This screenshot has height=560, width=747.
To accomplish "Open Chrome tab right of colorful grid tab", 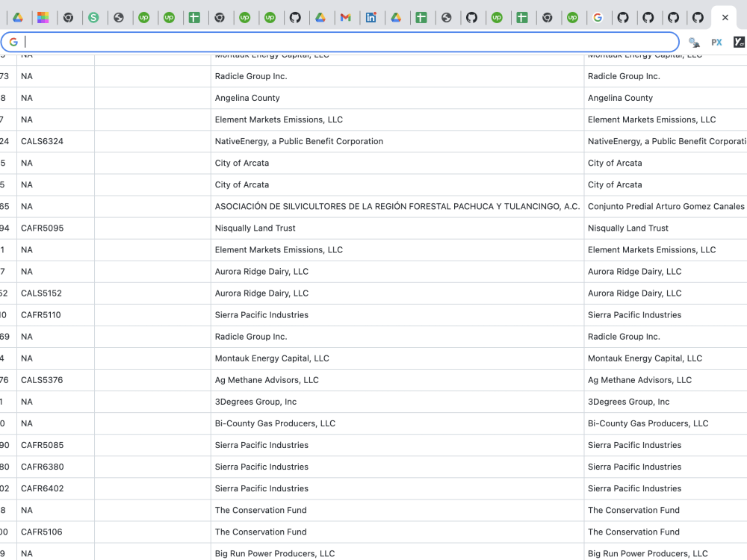I will click(x=68, y=18).
